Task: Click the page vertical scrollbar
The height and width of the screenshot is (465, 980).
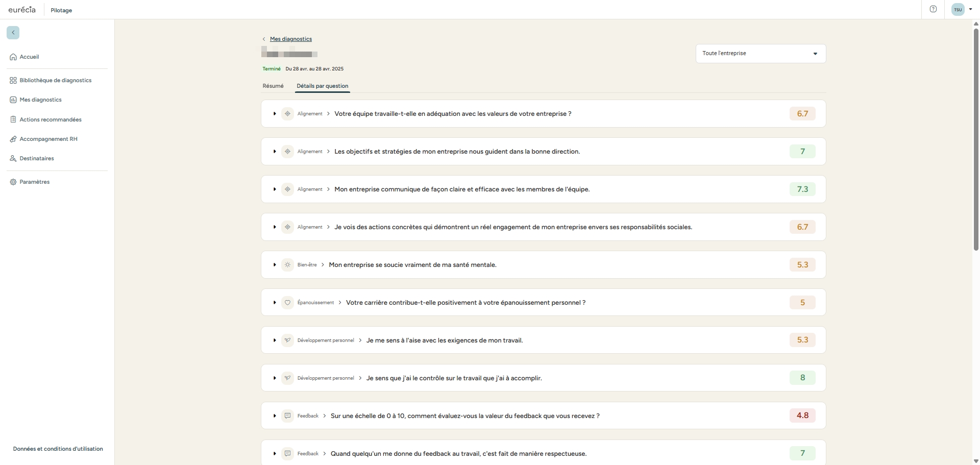Action: [976, 138]
